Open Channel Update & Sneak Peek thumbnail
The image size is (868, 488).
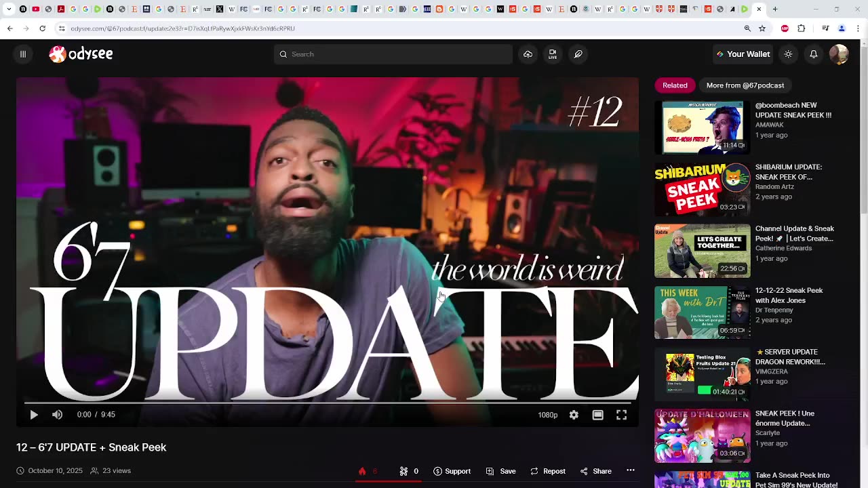point(703,251)
